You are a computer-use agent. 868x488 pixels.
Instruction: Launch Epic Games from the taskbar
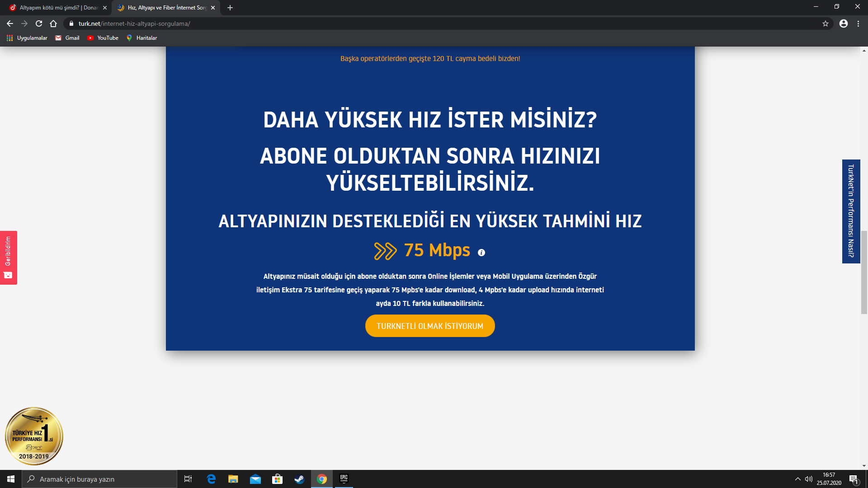tap(344, 479)
